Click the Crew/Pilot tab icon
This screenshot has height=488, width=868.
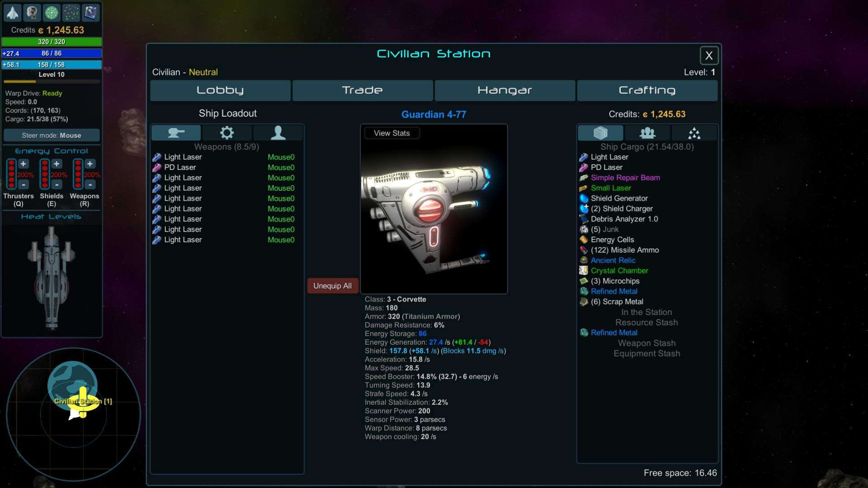(x=277, y=131)
